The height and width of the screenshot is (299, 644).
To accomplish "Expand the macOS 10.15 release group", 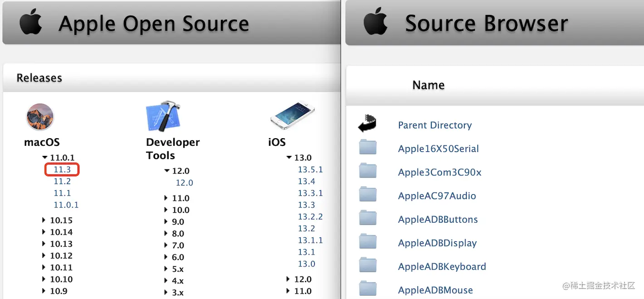I will pos(44,220).
